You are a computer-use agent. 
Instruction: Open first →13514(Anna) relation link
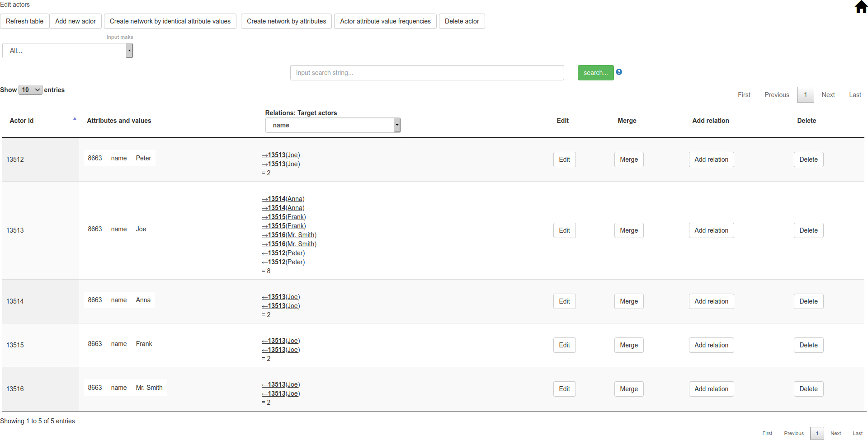pyautogui.click(x=283, y=199)
